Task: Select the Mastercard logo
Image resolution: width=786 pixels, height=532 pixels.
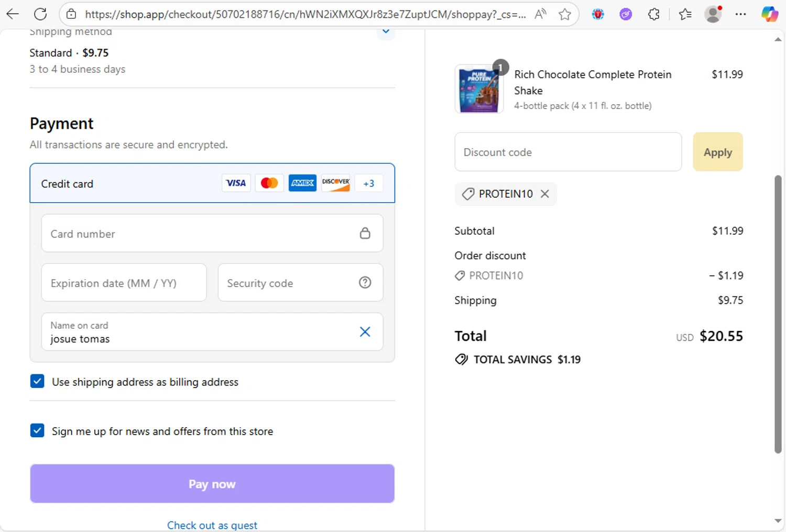Action: point(269,183)
